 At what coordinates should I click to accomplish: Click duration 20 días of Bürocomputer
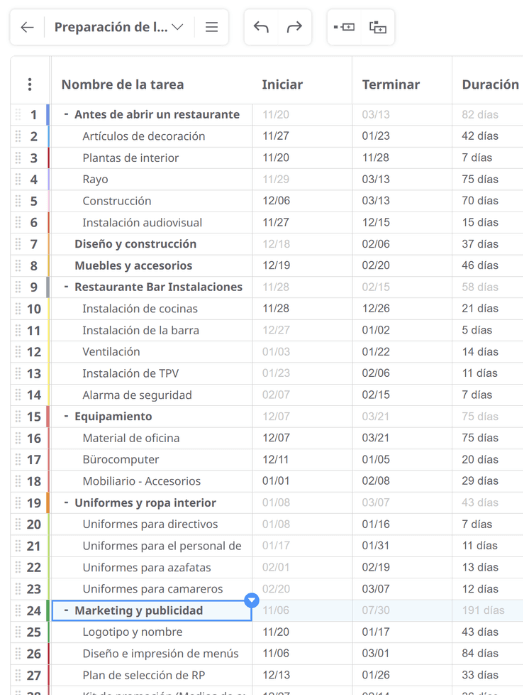tap(480, 460)
